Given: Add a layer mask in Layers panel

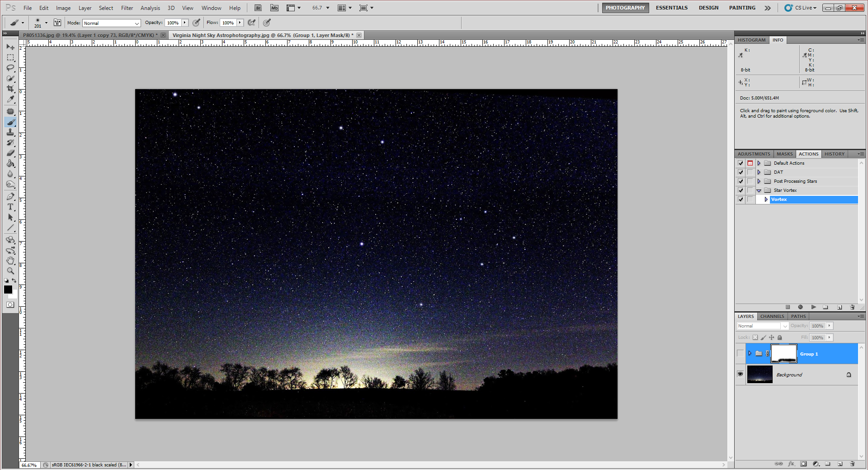Looking at the screenshot, I should click(x=803, y=464).
